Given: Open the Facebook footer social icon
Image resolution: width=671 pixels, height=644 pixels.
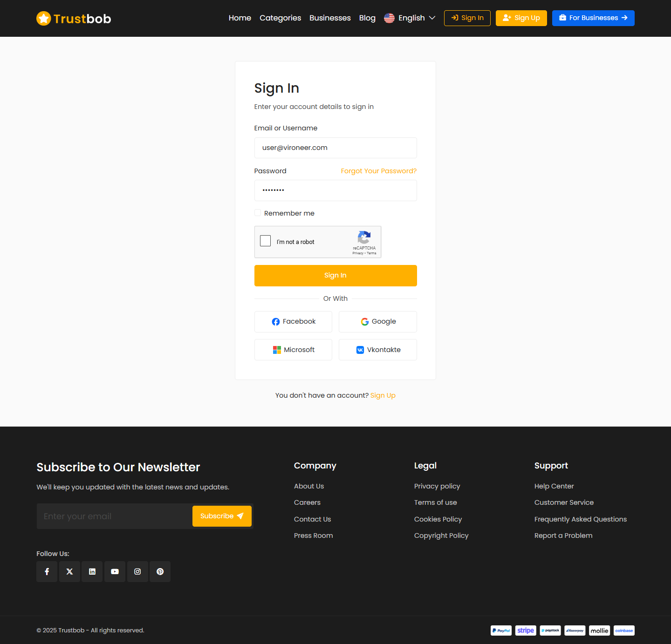Looking at the screenshot, I should click(47, 571).
